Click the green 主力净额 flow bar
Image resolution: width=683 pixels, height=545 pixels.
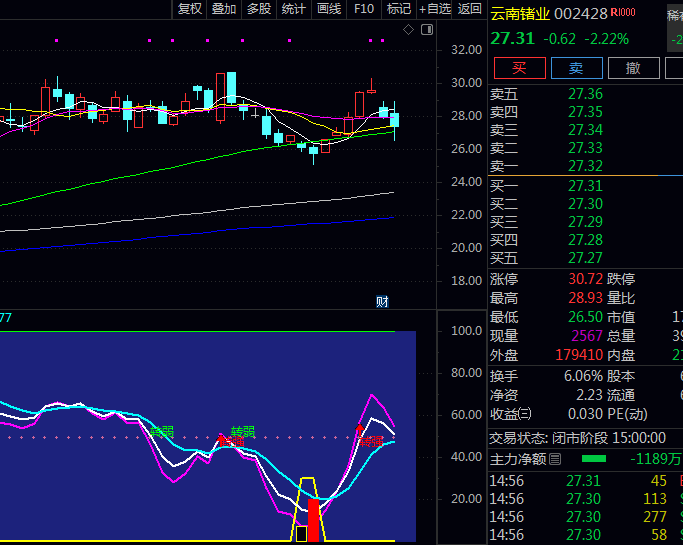(x=593, y=459)
